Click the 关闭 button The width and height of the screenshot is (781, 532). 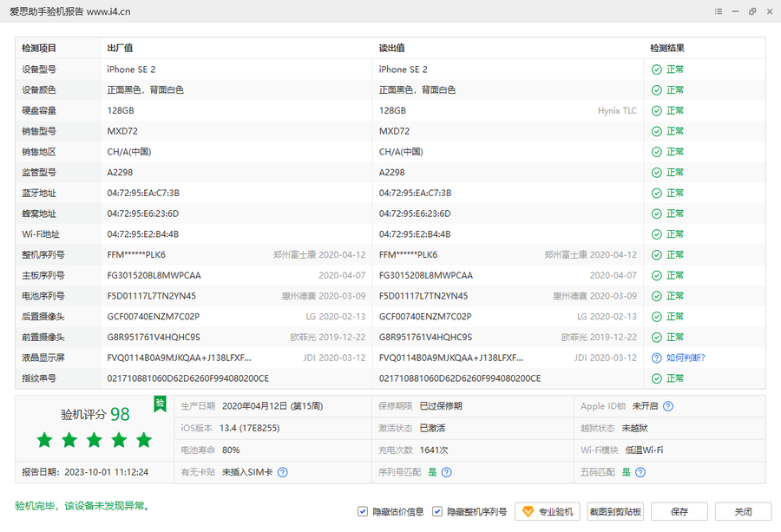pyautogui.click(x=743, y=512)
